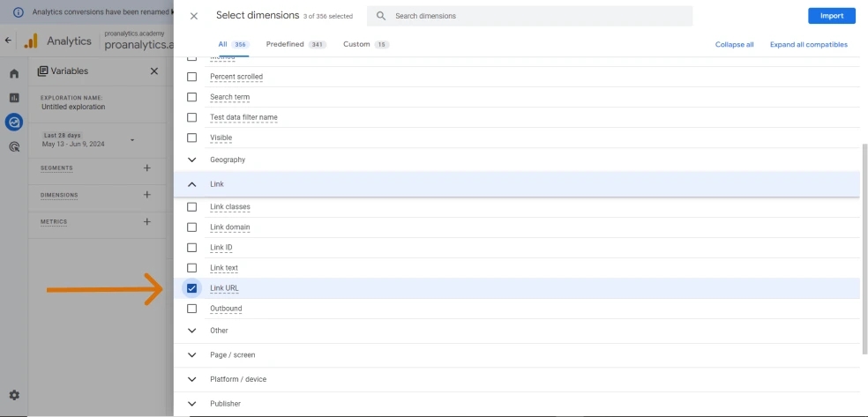This screenshot has width=868, height=417.
Task: Click the SEGMENTS heading text
Action: 56,168
